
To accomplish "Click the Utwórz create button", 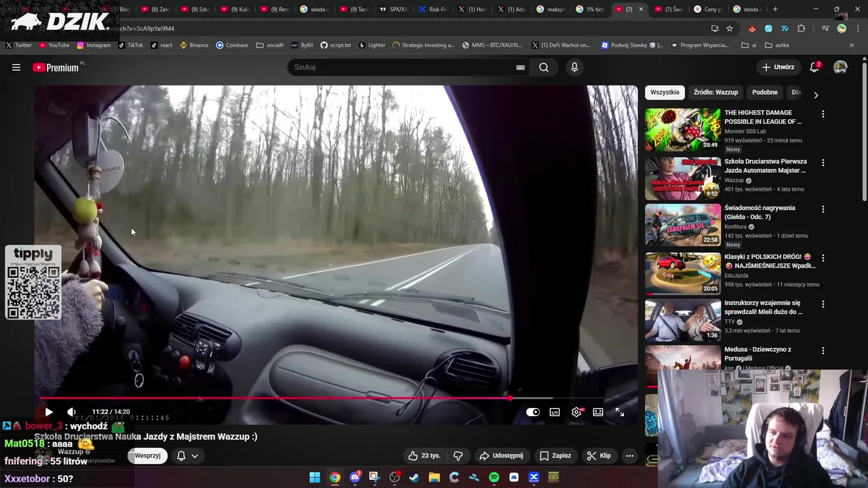I will tap(777, 67).
